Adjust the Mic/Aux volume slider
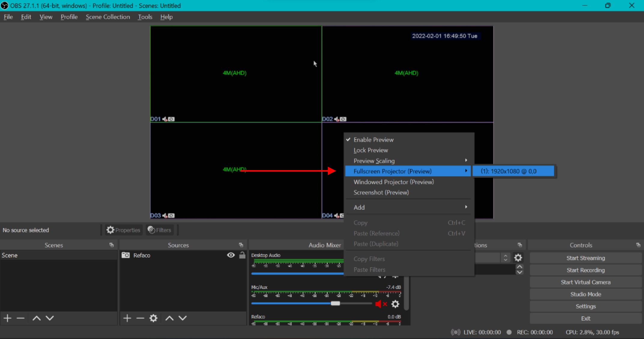The height and width of the screenshot is (339, 644). pos(335,303)
